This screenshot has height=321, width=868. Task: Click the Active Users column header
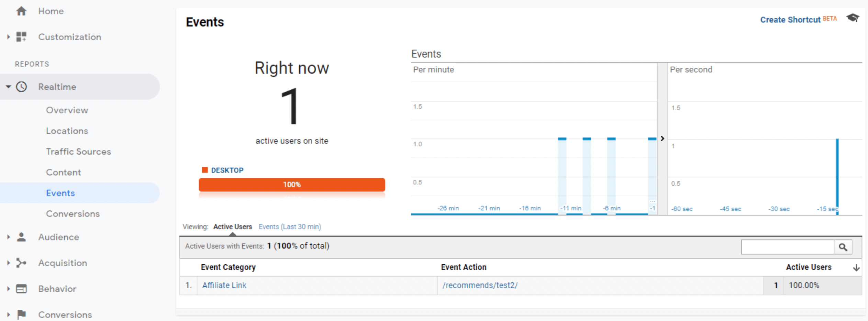pos(809,267)
